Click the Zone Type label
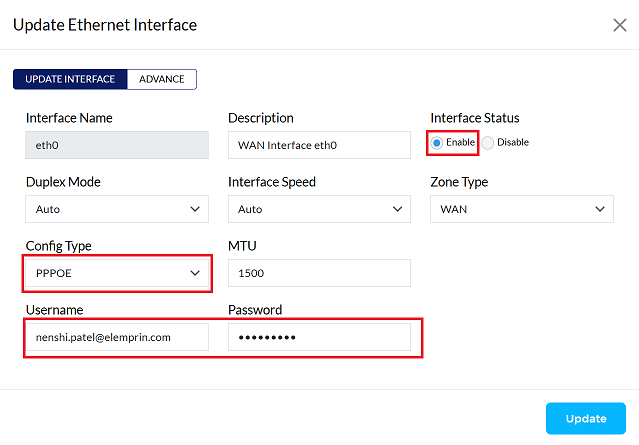Image resolution: width=639 pixels, height=445 pixels. tap(459, 182)
